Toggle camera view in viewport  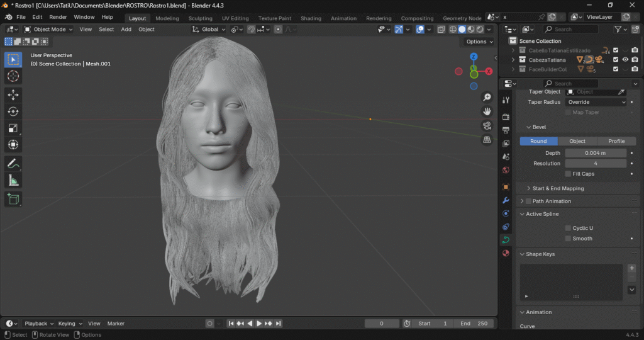(x=487, y=125)
